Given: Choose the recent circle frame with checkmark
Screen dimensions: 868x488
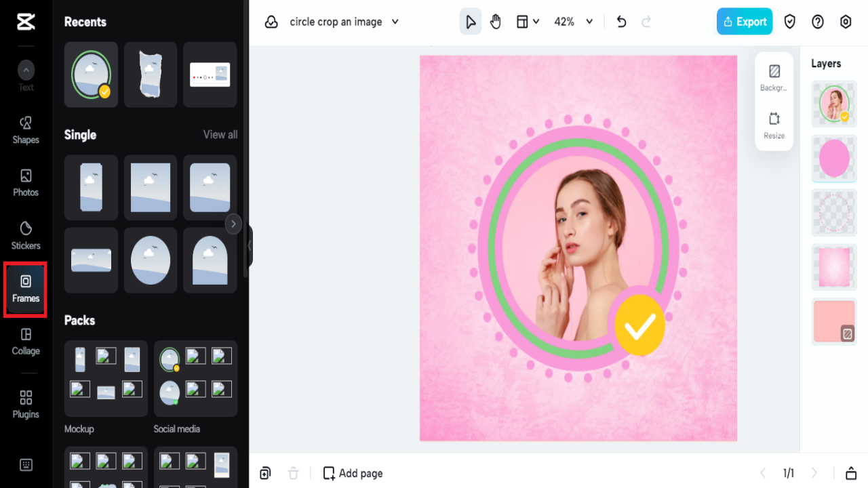Looking at the screenshot, I should tap(91, 75).
